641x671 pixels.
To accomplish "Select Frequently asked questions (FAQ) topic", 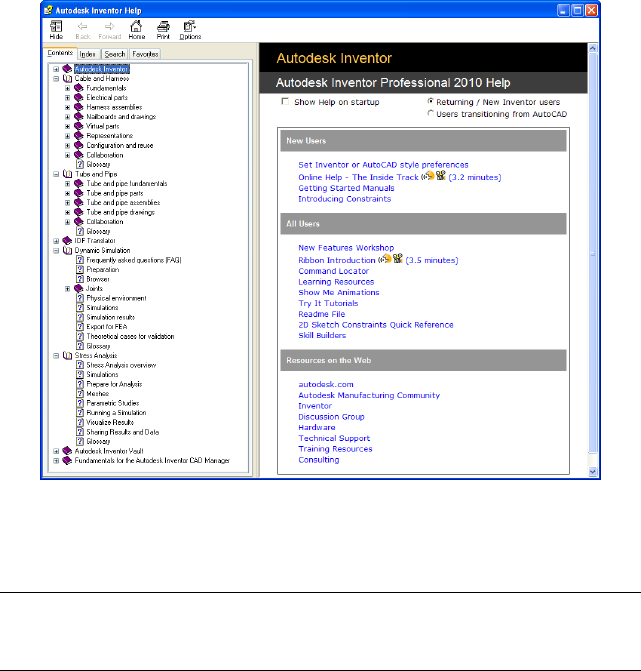I will tap(134, 260).
